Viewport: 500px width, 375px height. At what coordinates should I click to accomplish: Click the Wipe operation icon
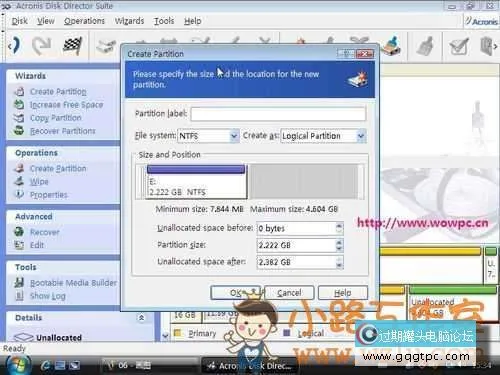click(x=19, y=181)
